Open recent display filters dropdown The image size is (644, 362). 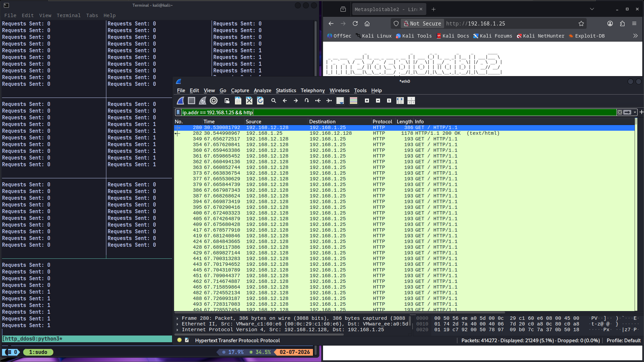635,113
